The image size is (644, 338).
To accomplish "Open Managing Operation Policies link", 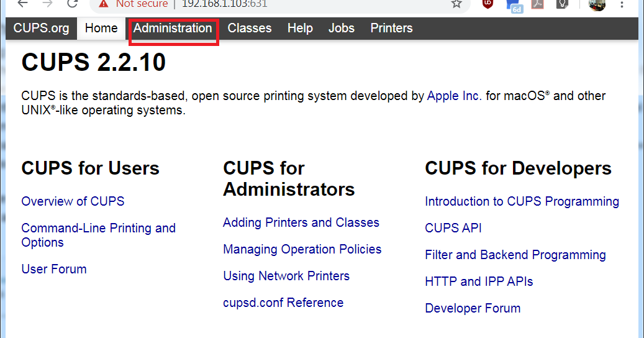I will click(x=302, y=249).
